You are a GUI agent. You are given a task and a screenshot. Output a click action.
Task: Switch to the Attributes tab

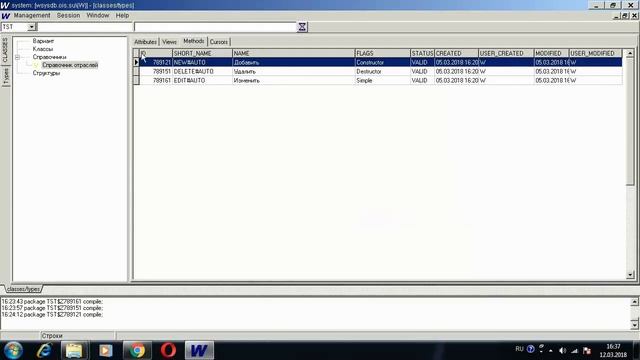[145, 42]
